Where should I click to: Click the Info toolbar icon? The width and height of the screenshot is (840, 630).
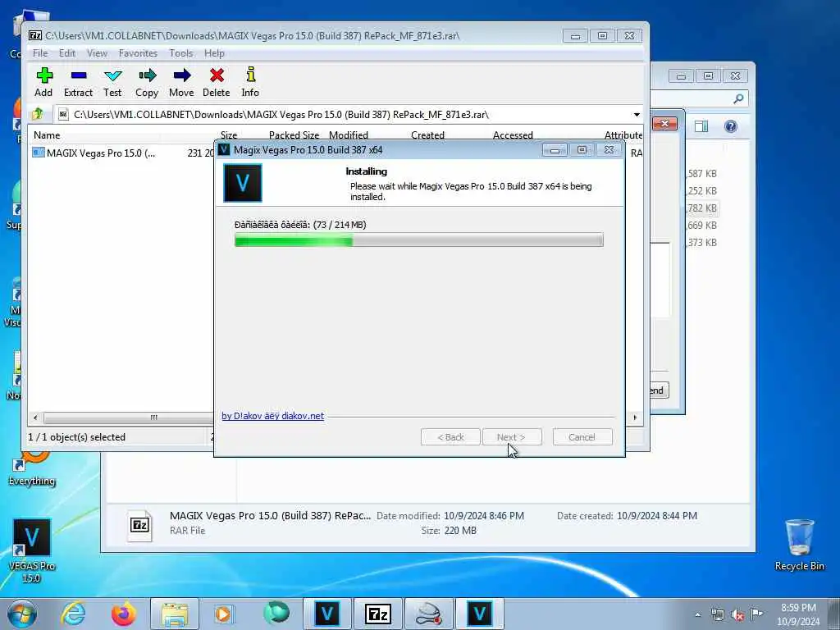250,82
